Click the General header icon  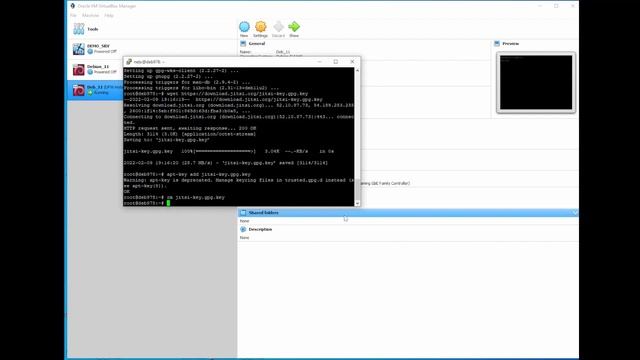243,44
